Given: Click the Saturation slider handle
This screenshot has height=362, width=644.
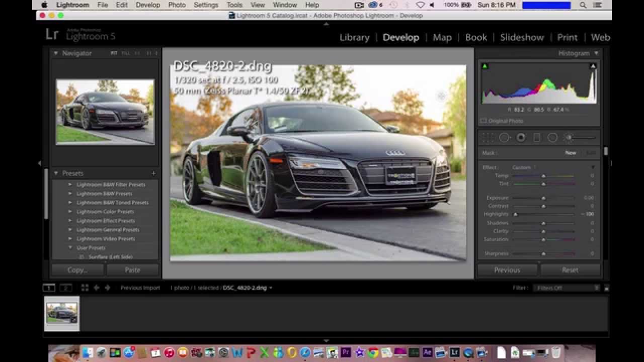Looking at the screenshot, I should tap(543, 240).
